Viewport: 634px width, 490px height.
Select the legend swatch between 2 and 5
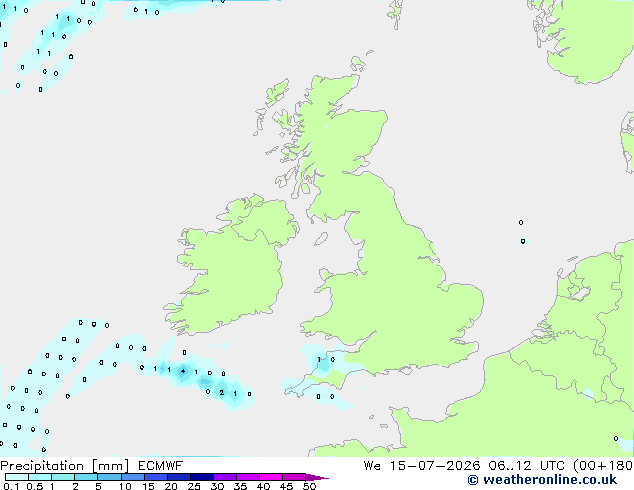point(86,477)
